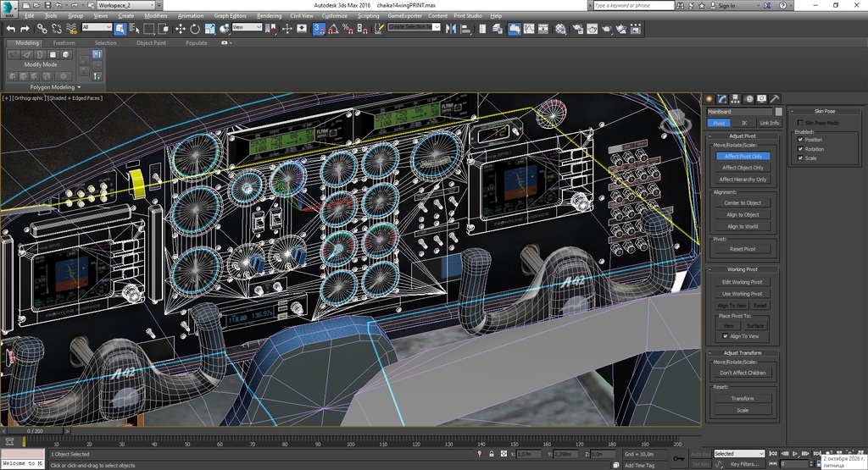868x470 pixels.
Task: Click the Reset Pivot button
Action: (743, 249)
